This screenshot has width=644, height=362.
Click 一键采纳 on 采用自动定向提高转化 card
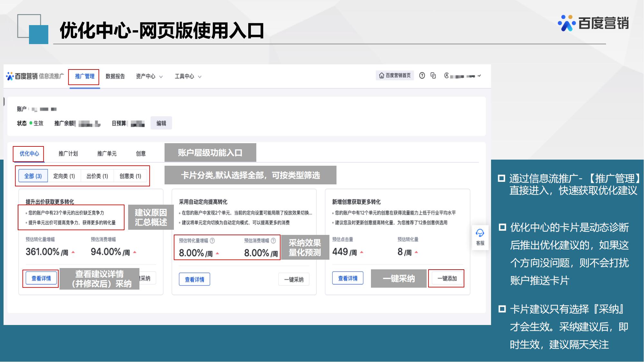click(x=294, y=280)
